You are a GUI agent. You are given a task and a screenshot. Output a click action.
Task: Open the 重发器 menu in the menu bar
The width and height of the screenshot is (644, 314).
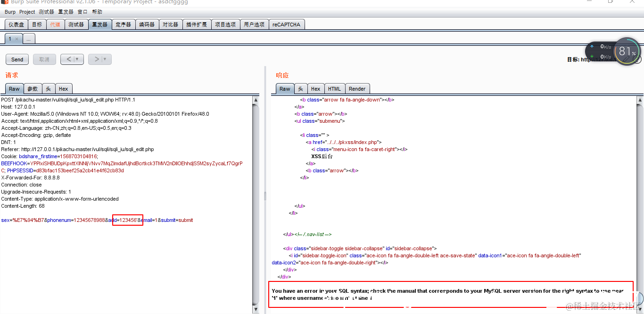click(66, 12)
